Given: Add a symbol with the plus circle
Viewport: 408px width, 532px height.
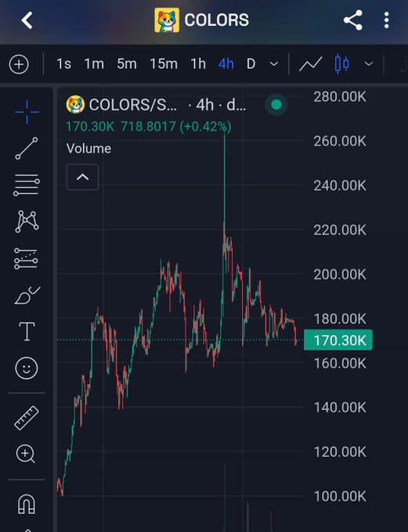Looking at the screenshot, I should coord(19,64).
